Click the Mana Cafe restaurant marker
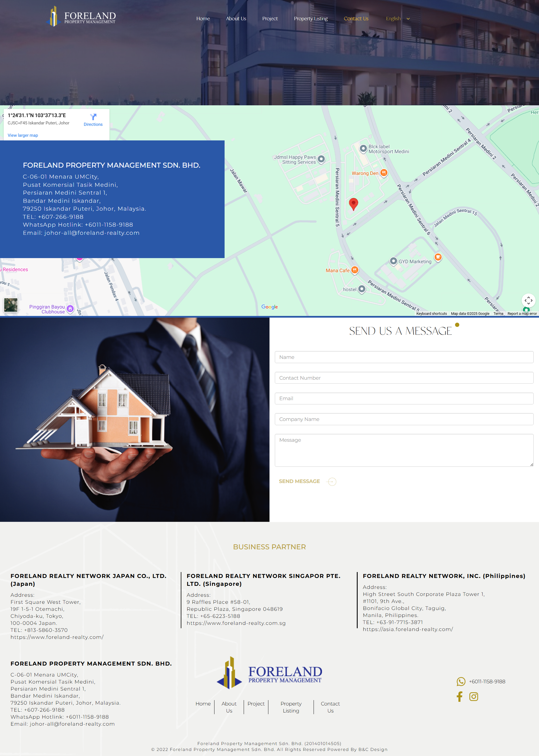This screenshot has height=756, width=539. 355,270
